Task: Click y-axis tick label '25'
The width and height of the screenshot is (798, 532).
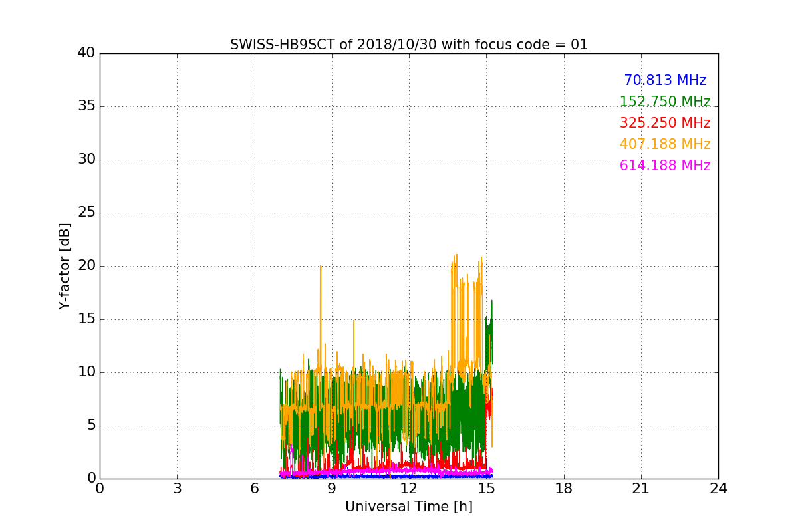Action: point(86,212)
